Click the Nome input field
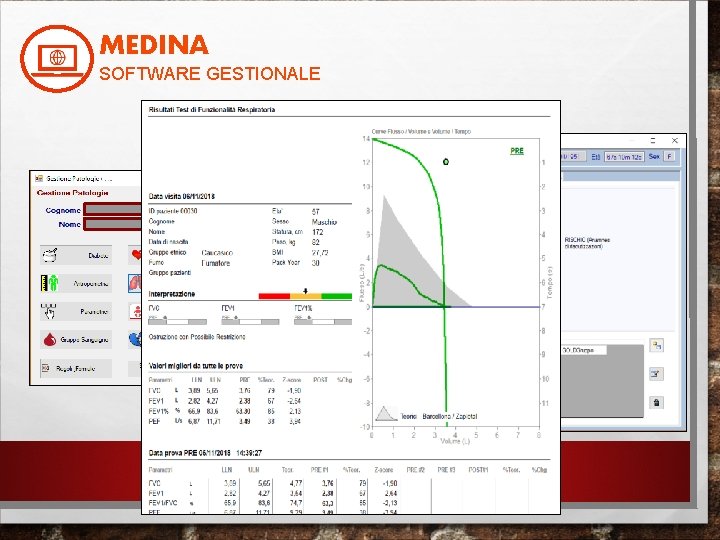 [x=112, y=224]
